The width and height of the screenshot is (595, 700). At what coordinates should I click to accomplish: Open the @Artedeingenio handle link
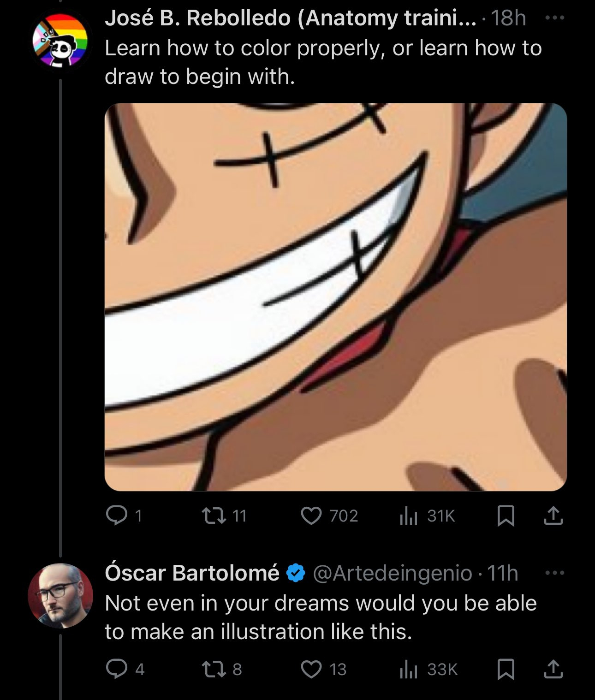(x=392, y=573)
